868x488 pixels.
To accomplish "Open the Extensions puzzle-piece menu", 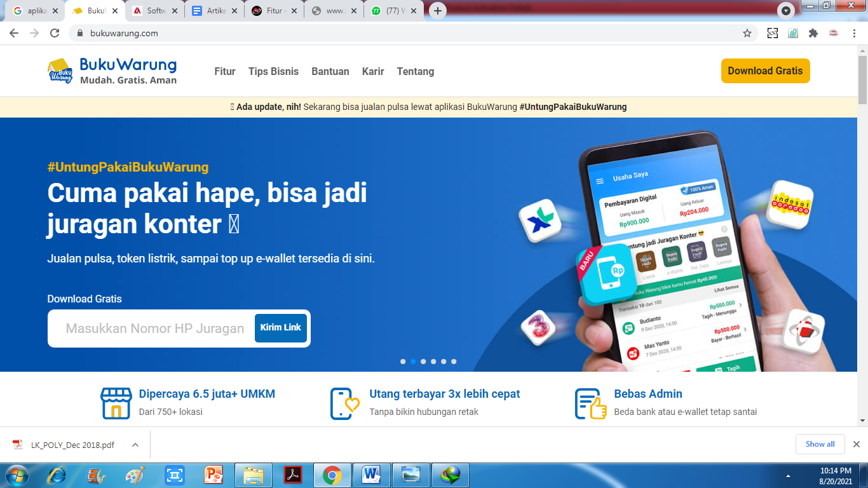I will point(813,33).
